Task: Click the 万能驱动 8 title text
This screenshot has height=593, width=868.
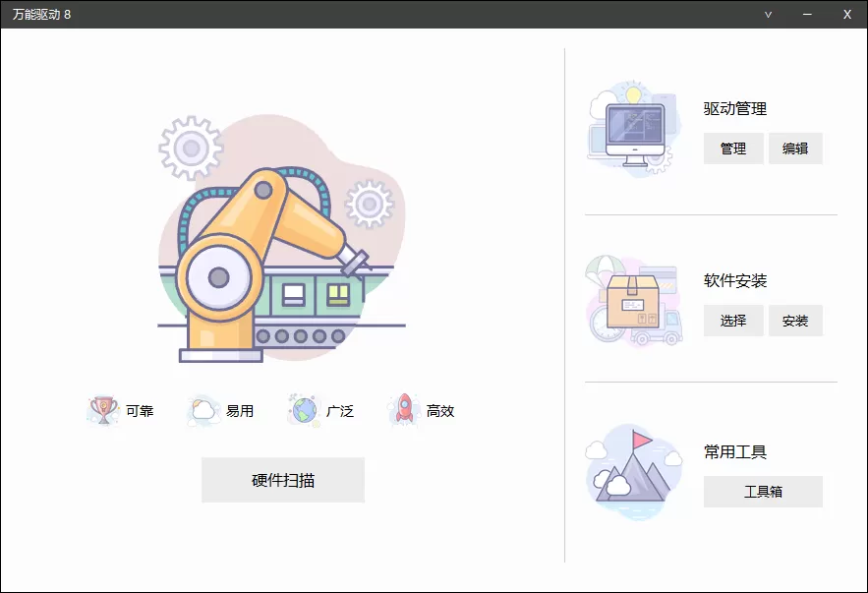Action: coord(40,14)
